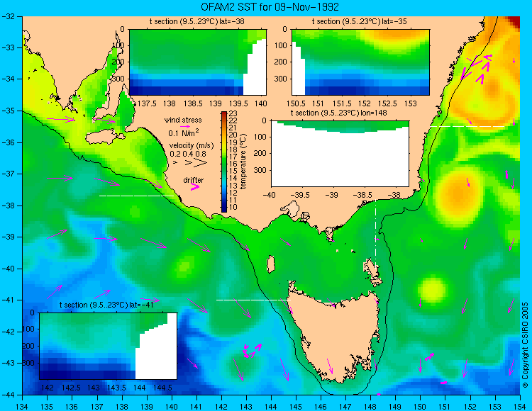Click the 'temperature (°C)' color bar label
Screen dimensions: 532x411
[x=243, y=162]
